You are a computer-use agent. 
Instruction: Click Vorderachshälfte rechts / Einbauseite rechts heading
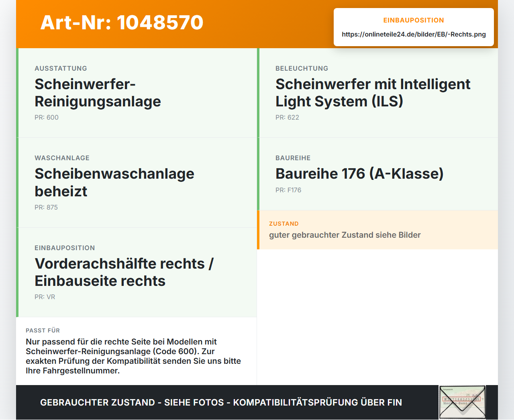(x=124, y=272)
